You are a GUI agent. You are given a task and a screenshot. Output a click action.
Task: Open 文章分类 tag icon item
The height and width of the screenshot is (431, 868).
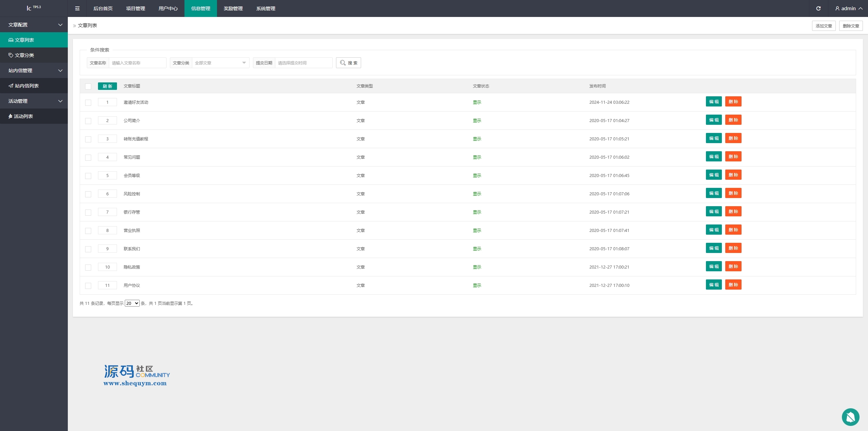point(11,55)
